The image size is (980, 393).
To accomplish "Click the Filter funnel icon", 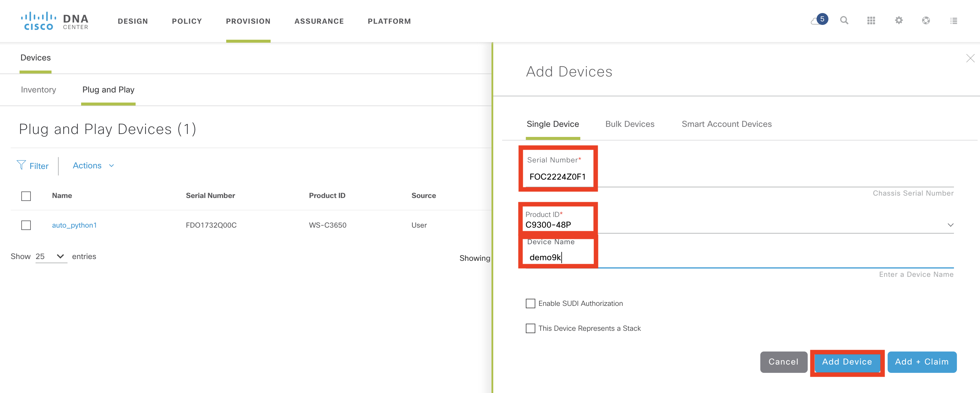I will click(21, 165).
